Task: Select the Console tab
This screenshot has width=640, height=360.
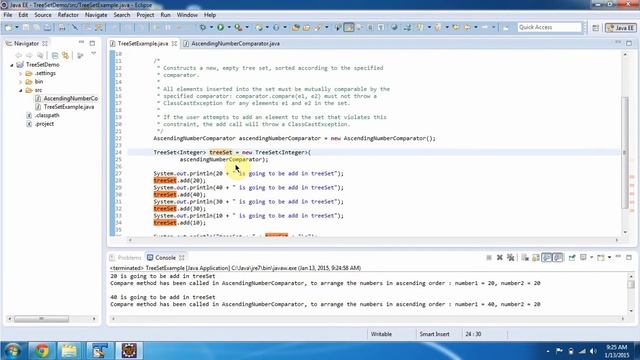Action: [x=165, y=258]
